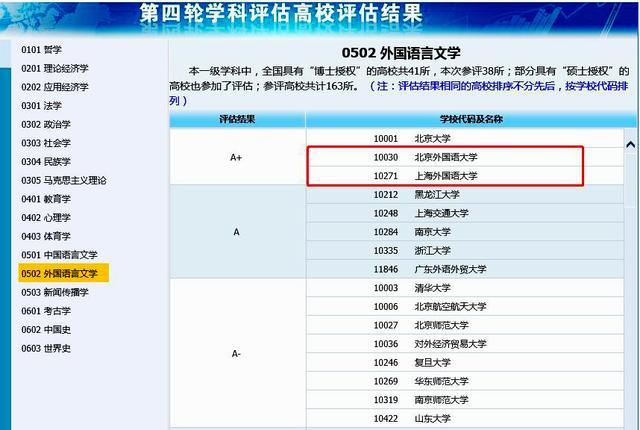Click the 学校代码及名称 column header
This screenshot has width=640, height=430.
click(x=471, y=120)
